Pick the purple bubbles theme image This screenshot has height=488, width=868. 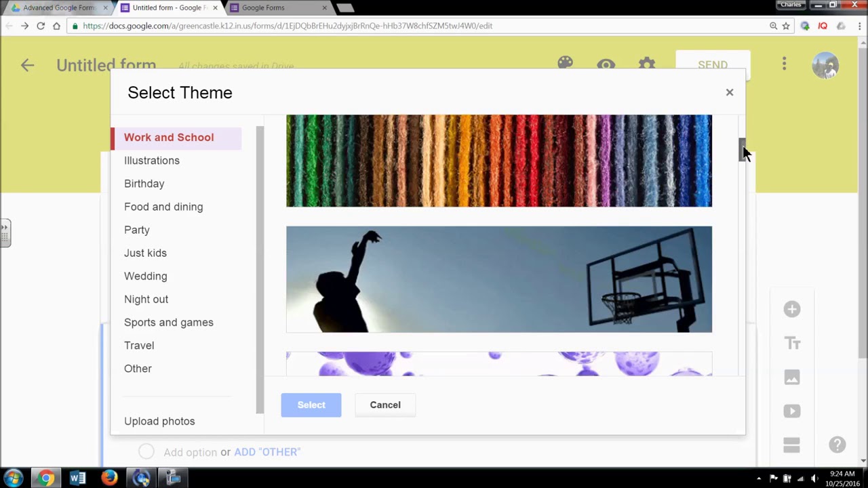[499, 364]
